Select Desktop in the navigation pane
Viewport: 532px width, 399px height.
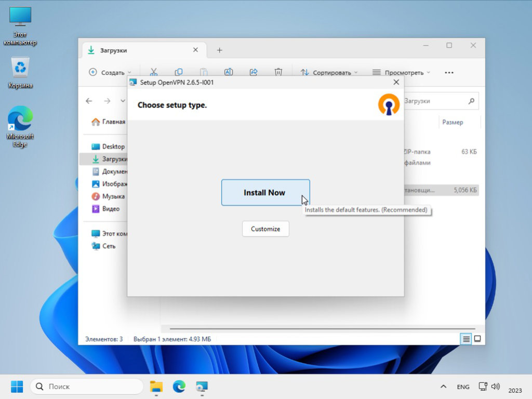pos(109,146)
